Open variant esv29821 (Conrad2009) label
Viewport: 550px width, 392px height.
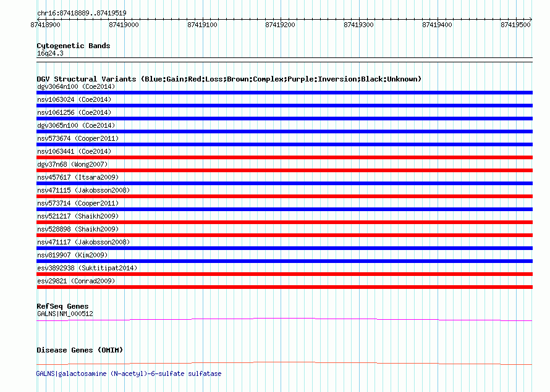[76, 281]
